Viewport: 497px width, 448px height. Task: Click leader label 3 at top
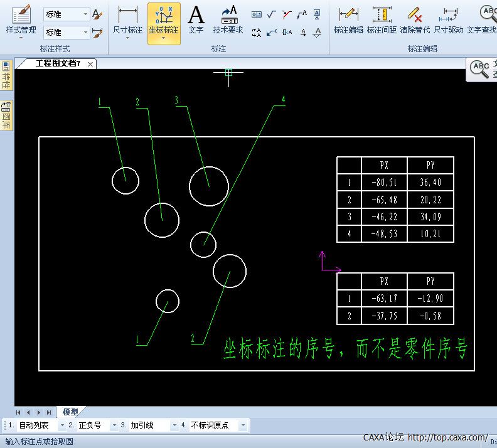coord(176,100)
